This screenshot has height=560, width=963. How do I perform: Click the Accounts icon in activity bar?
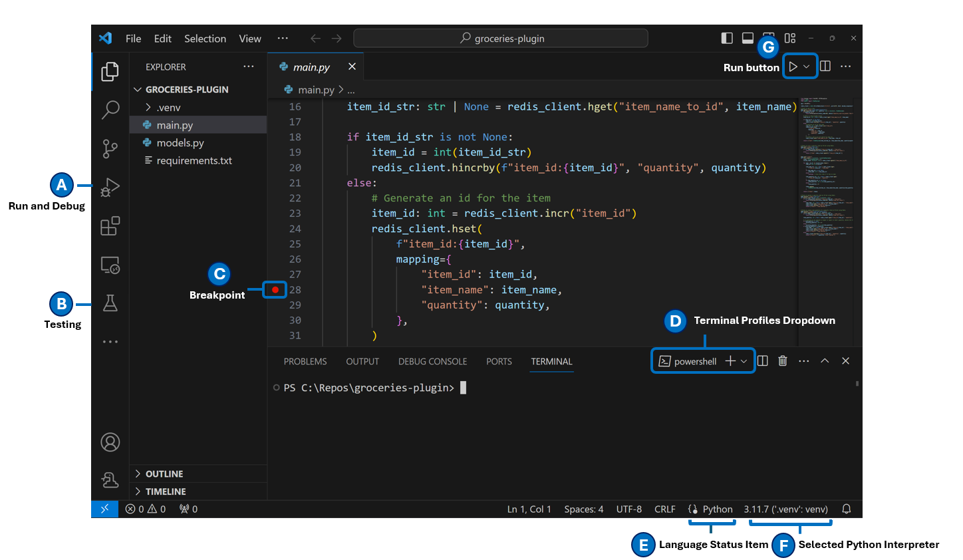[110, 442]
